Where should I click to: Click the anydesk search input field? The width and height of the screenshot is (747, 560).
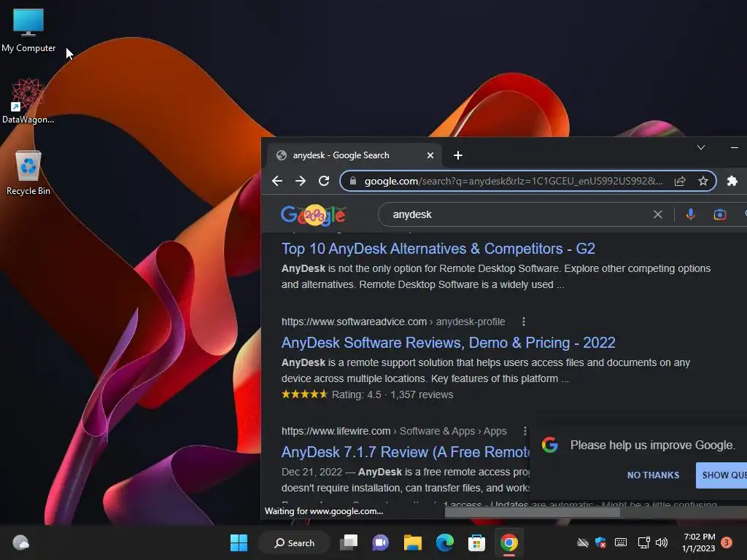pos(519,214)
